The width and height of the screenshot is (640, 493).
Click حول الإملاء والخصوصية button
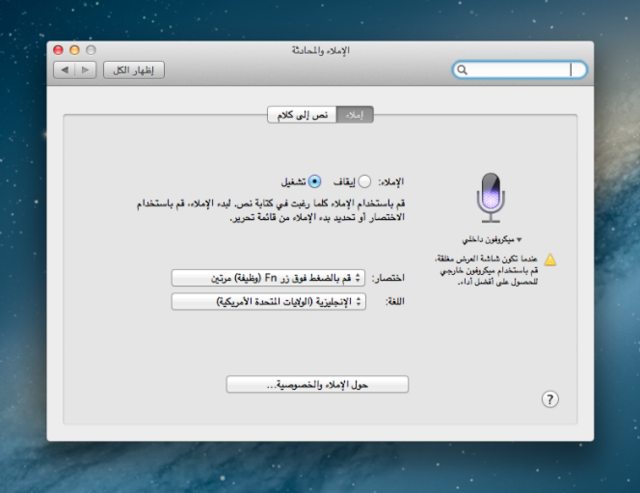pyautogui.click(x=317, y=384)
